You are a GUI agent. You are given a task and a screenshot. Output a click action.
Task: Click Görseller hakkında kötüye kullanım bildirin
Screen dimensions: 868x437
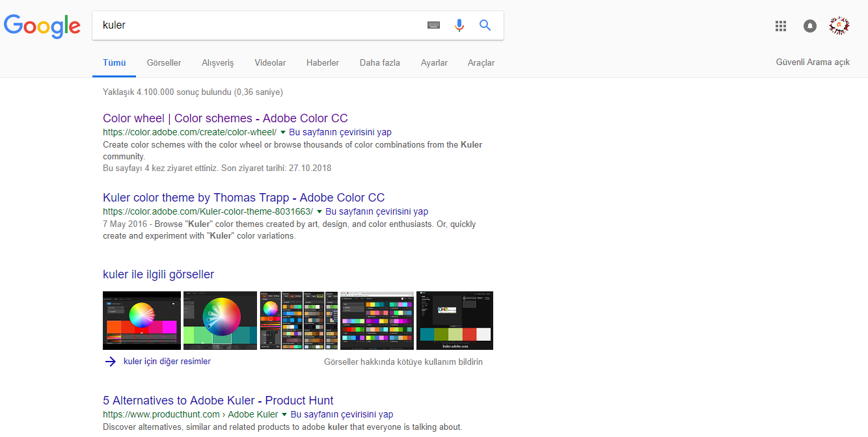[x=403, y=362]
